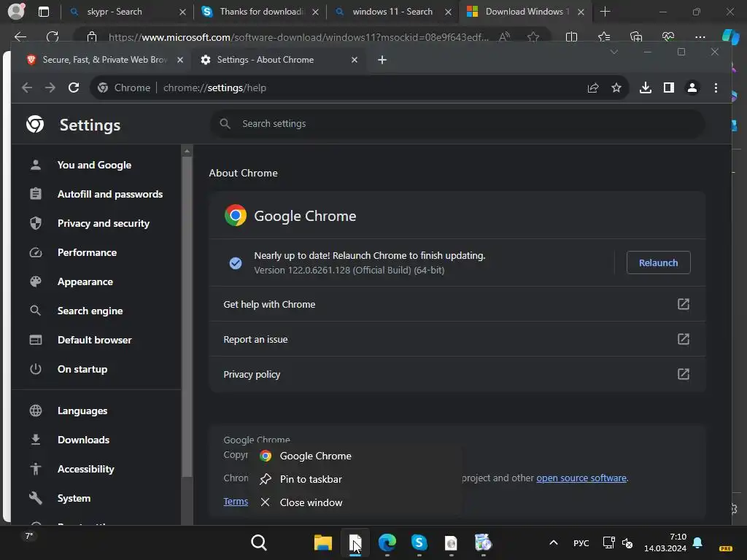Select Google Chrome in taskbar jump list

[x=315, y=456]
